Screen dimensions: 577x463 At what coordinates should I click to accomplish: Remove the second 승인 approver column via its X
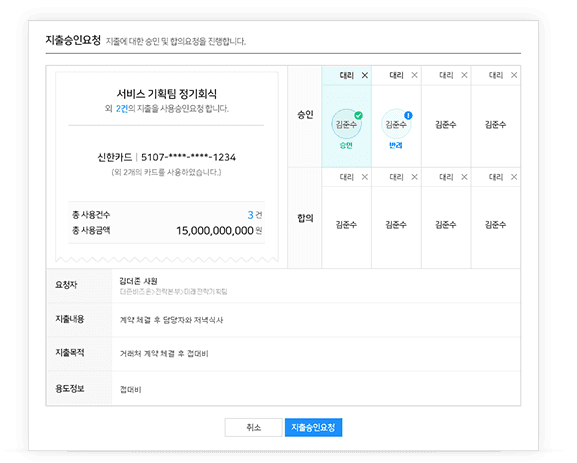click(x=414, y=75)
